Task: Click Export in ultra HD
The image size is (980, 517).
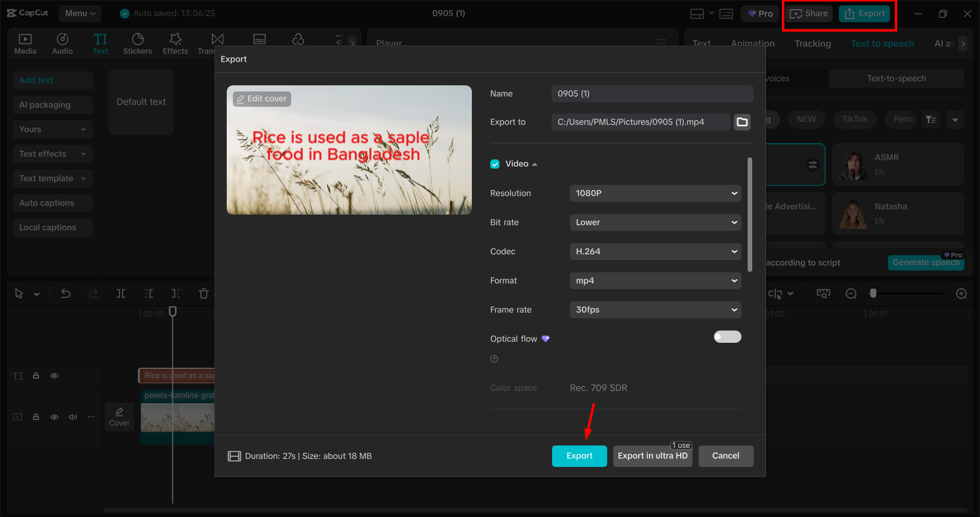Action: click(652, 456)
